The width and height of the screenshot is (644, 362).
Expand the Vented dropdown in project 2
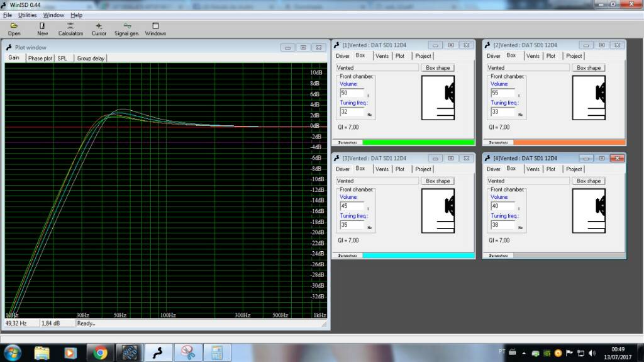tap(528, 67)
